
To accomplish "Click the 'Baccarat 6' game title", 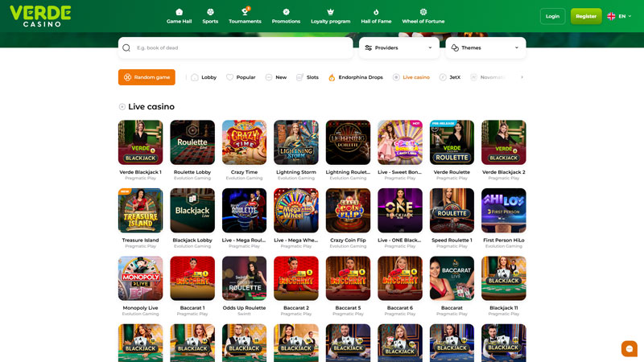I will coord(400,308).
